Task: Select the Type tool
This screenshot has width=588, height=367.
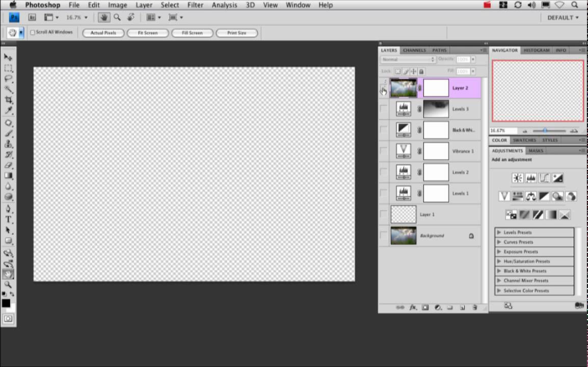Action: [x=8, y=220]
